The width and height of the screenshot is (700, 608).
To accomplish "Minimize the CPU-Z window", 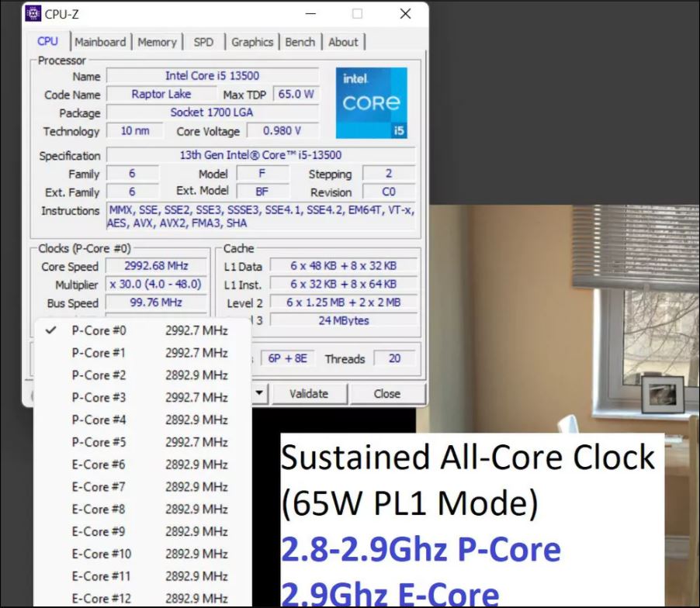I will click(310, 14).
